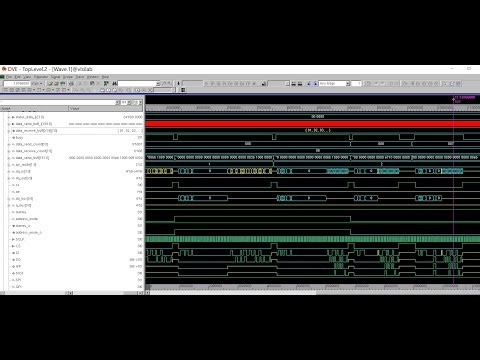Open the Trace menu
The width and height of the screenshot is (480, 360).
pos(79,77)
